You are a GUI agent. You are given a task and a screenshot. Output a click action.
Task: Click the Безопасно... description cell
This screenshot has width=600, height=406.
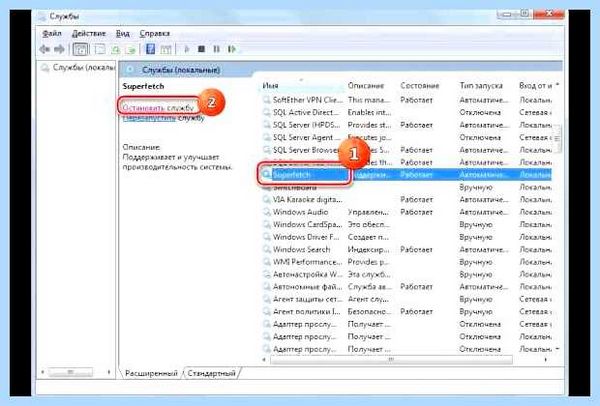pyautogui.click(x=369, y=311)
